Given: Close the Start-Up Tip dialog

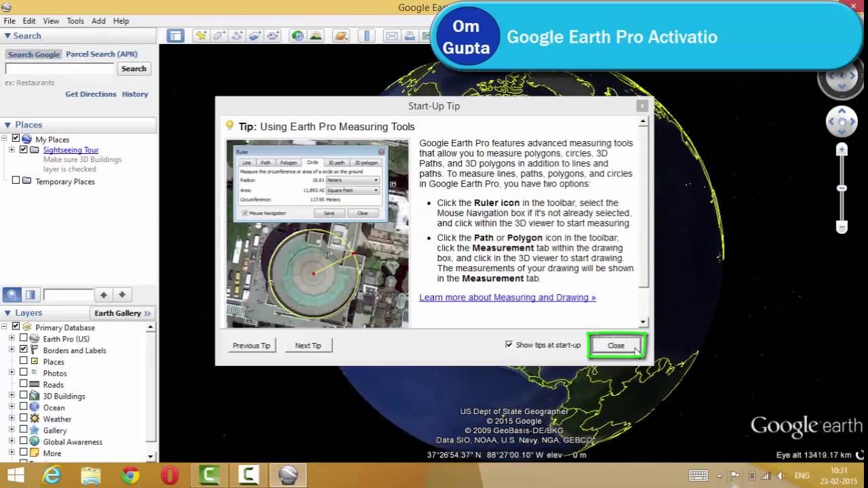Looking at the screenshot, I should [x=616, y=345].
